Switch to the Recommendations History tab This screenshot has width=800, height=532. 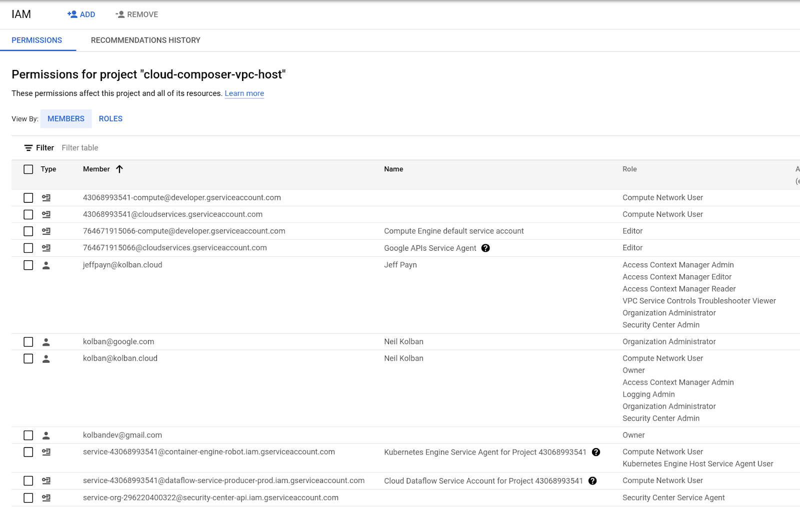[x=145, y=40]
